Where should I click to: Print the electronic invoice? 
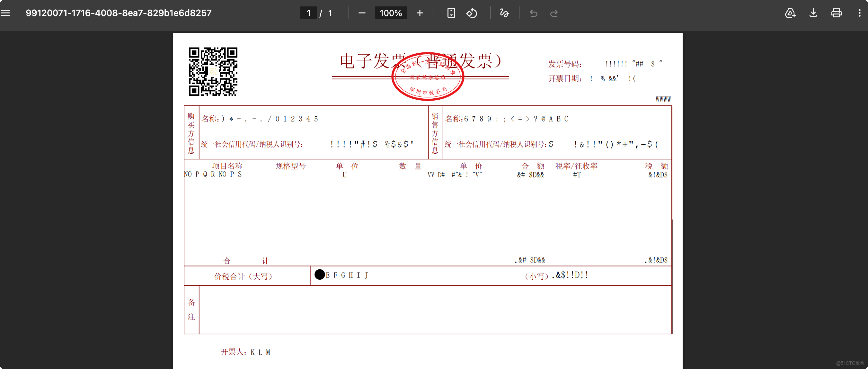tap(837, 13)
